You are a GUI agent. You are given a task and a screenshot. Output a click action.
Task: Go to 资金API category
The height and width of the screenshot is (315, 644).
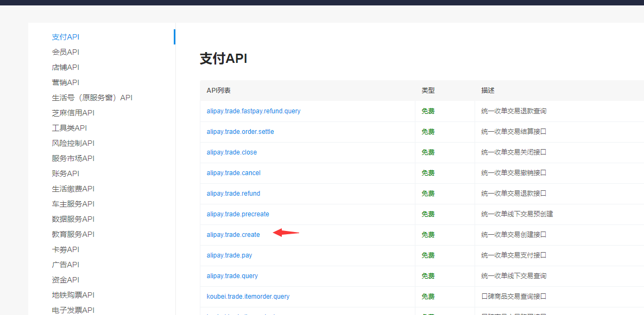pos(65,280)
